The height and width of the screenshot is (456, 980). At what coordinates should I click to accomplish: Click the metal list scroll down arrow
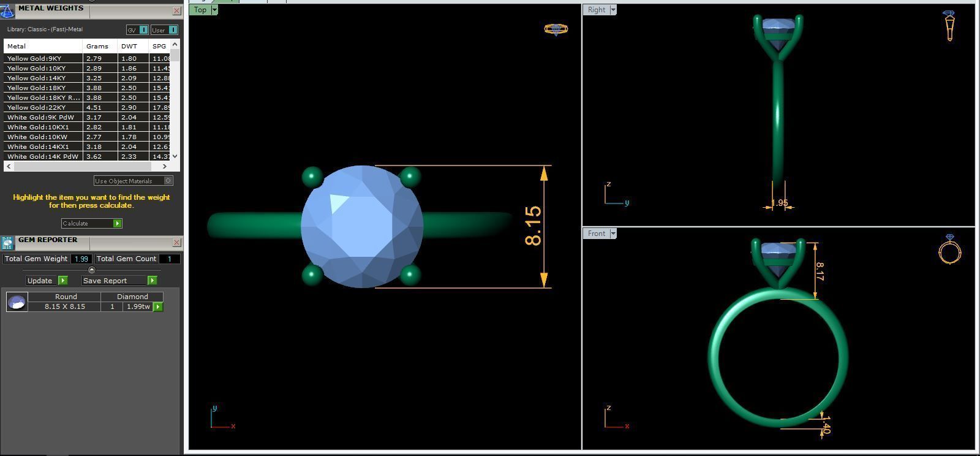175,156
